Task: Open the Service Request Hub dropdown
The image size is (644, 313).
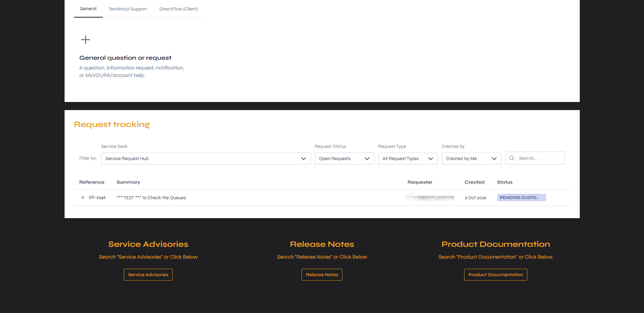Action: click(x=206, y=158)
